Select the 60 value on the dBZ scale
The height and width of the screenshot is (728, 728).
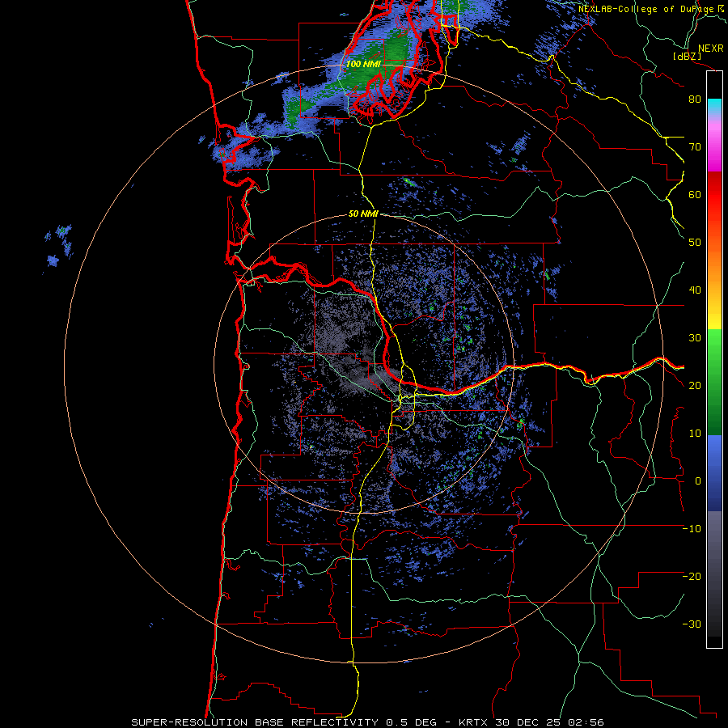coord(695,194)
